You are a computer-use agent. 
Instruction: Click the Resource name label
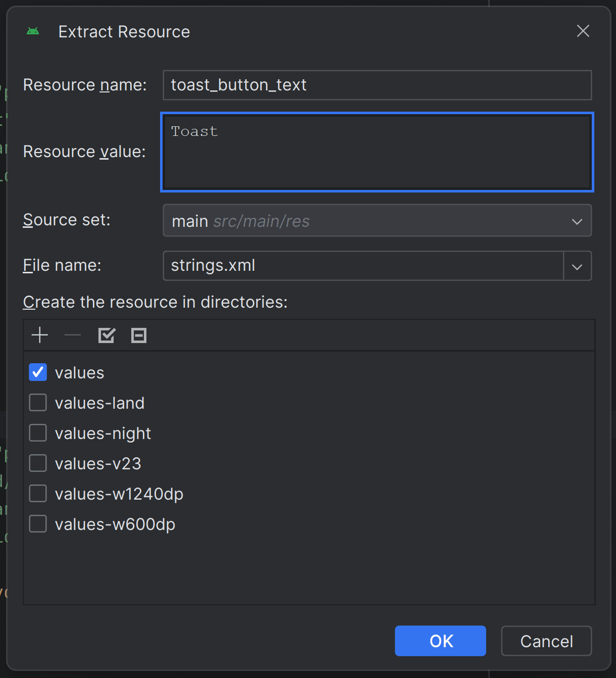pos(85,85)
